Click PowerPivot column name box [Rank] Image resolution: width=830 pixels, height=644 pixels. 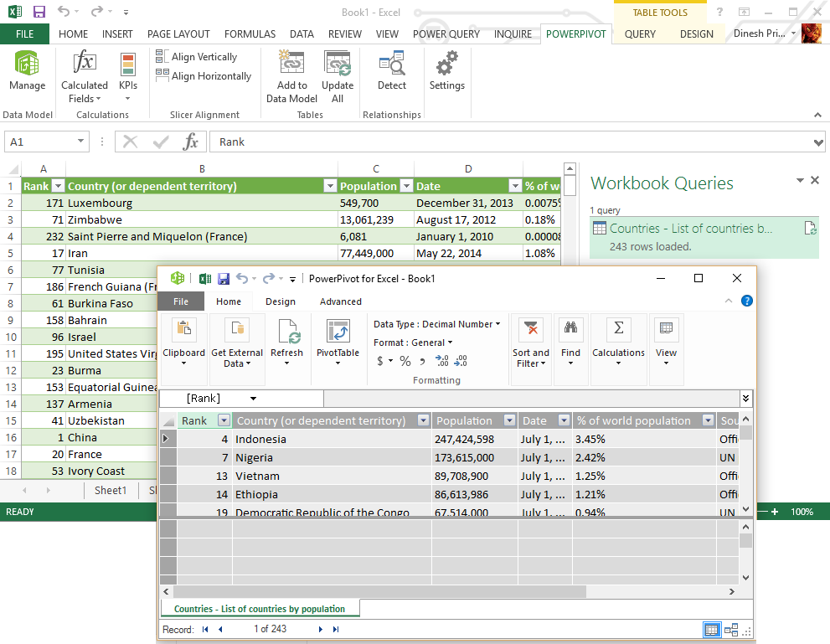(x=241, y=399)
